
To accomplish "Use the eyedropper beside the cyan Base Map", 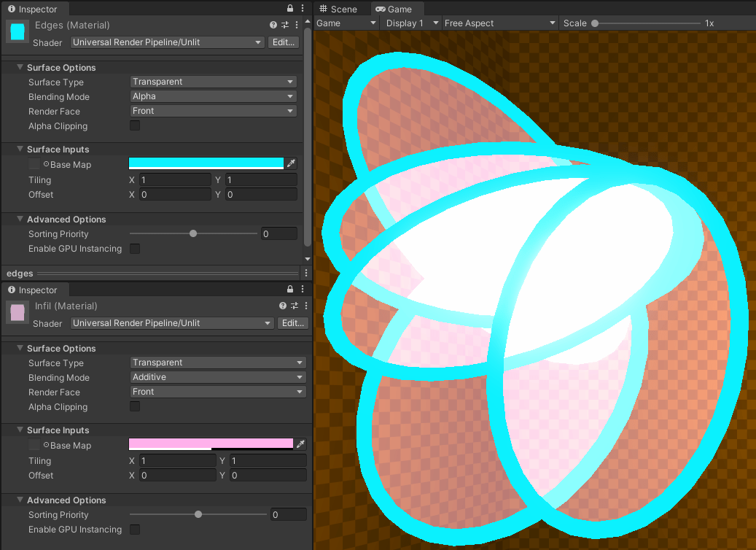I will (292, 164).
